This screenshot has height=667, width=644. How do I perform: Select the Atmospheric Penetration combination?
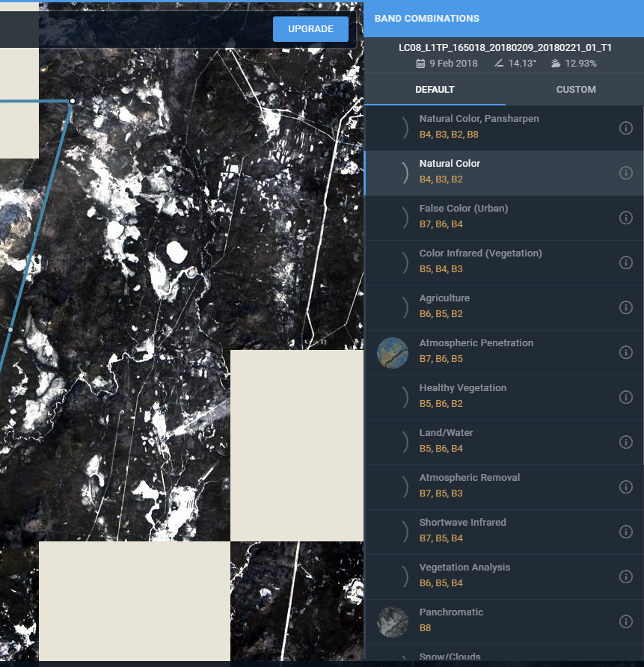[x=504, y=352]
